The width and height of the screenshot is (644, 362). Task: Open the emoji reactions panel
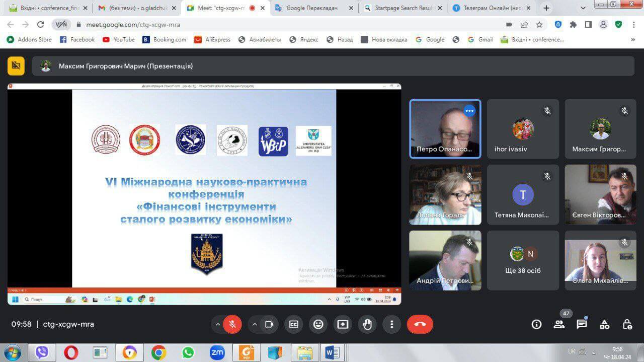[x=318, y=324]
